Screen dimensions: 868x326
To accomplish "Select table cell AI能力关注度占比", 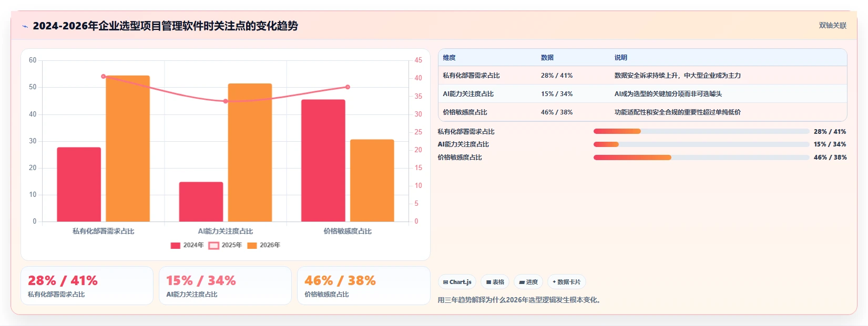I will pyautogui.click(x=468, y=94).
